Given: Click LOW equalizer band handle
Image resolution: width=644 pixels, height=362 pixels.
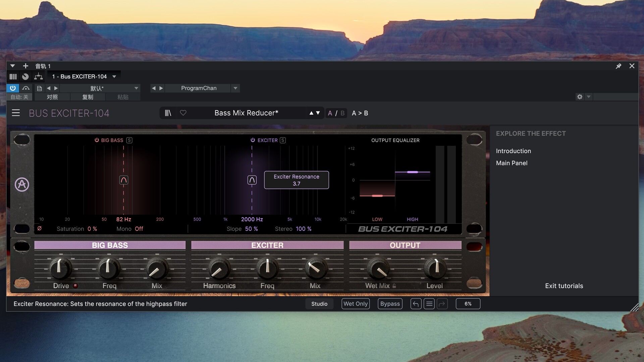Looking at the screenshot, I should 377,196.
